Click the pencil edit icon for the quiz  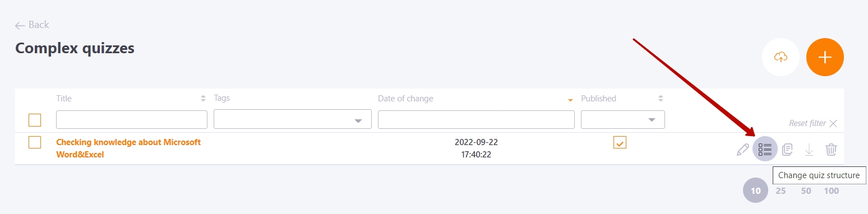(743, 150)
